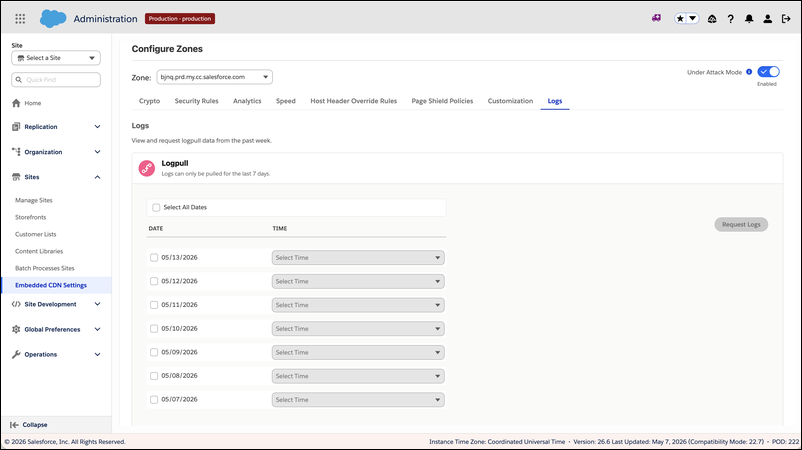Open the app launcher grid icon
The height and width of the screenshot is (450, 802).
[x=20, y=19]
